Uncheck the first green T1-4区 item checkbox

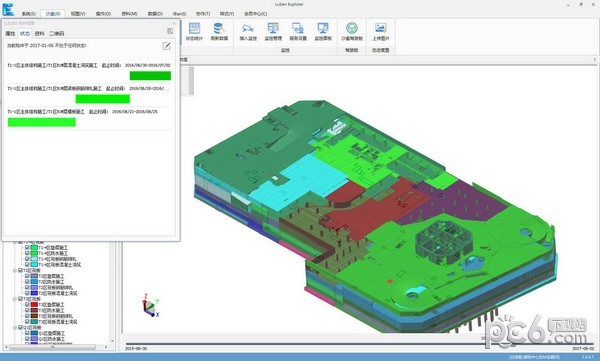(27, 248)
